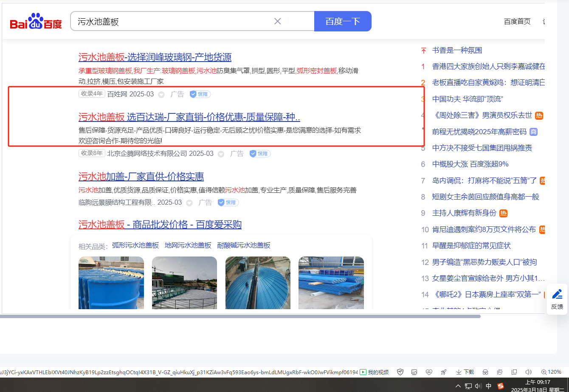
Task: Select the 弧形污水池盖板 category
Action: (x=135, y=245)
